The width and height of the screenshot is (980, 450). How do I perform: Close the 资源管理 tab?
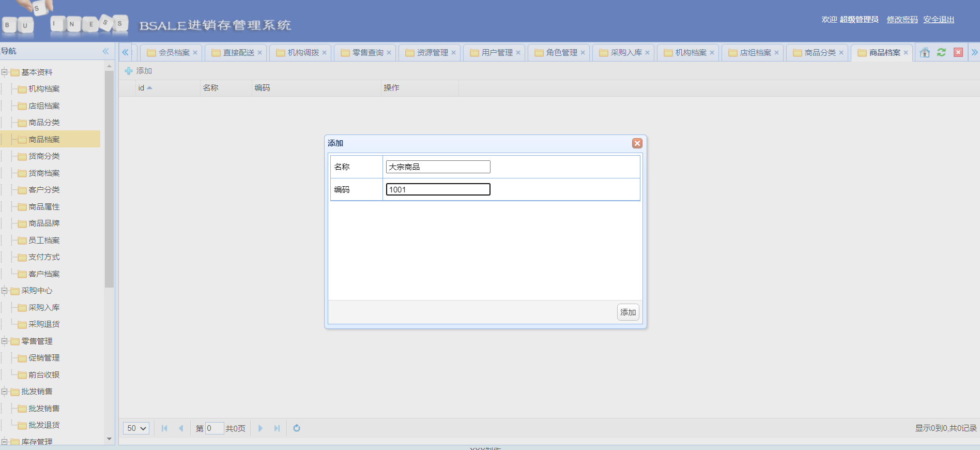click(x=453, y=53)
